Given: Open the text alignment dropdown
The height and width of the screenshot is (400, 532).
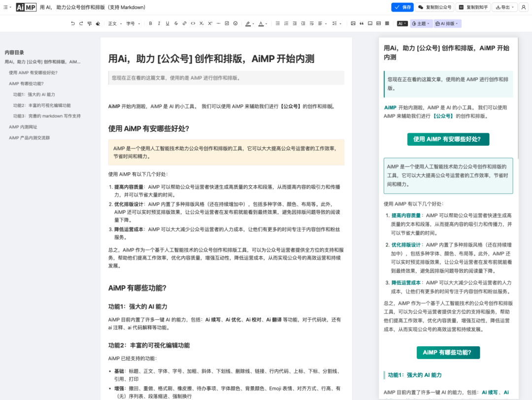Looking at the screenshot, I should (x=322, y=24).
